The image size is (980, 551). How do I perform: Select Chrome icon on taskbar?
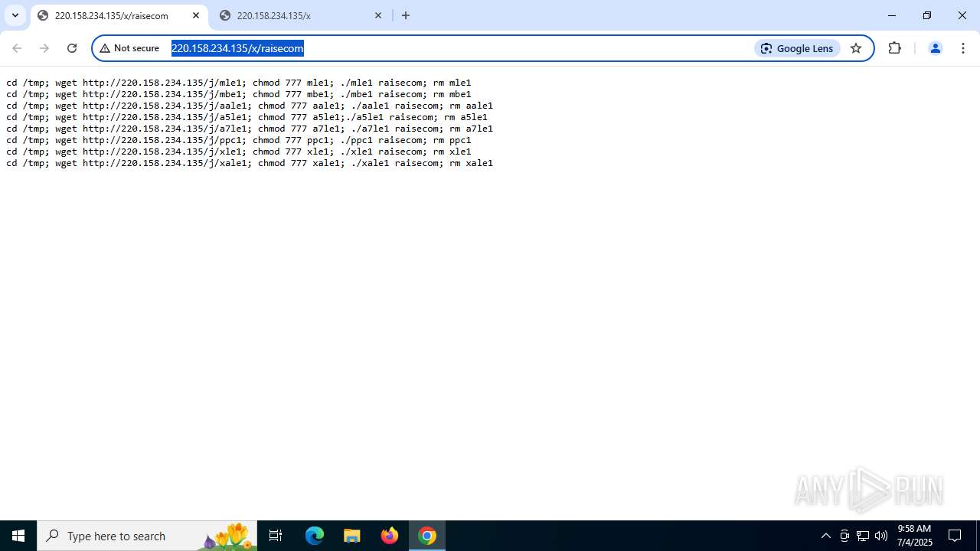tap(427, 536)
